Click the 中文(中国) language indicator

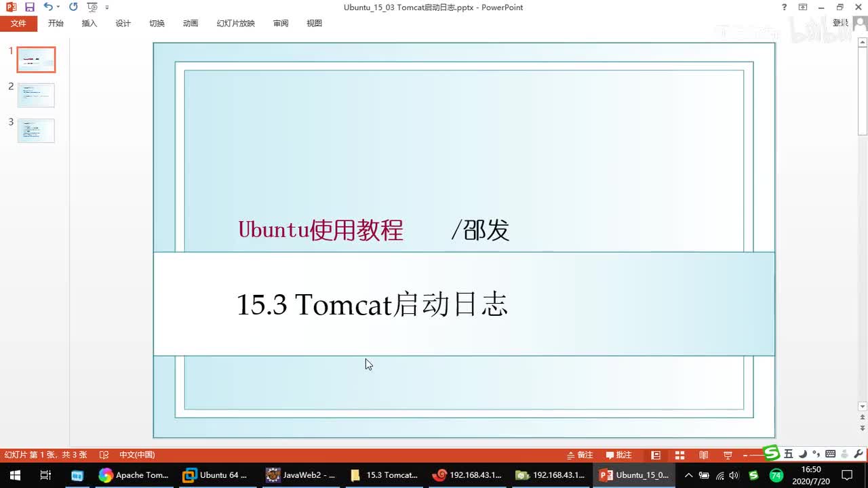(x=137, y=455)
